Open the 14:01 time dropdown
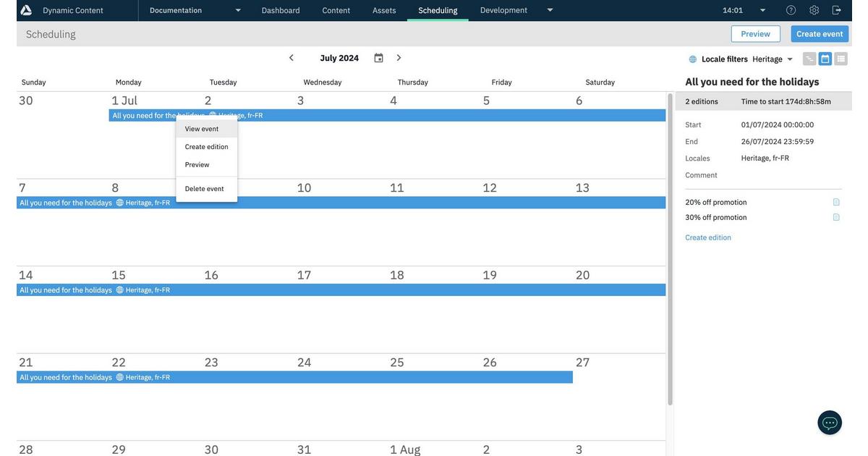 (762, 10)
